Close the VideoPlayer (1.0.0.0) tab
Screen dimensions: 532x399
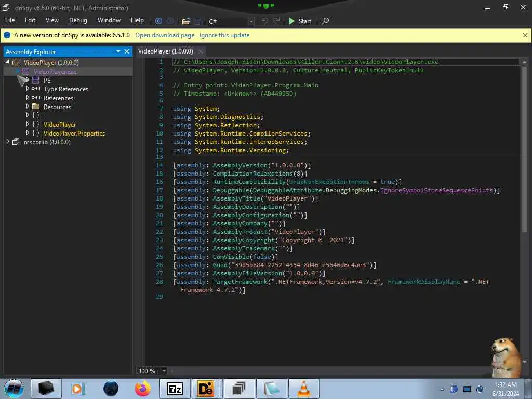pos(201,51)
